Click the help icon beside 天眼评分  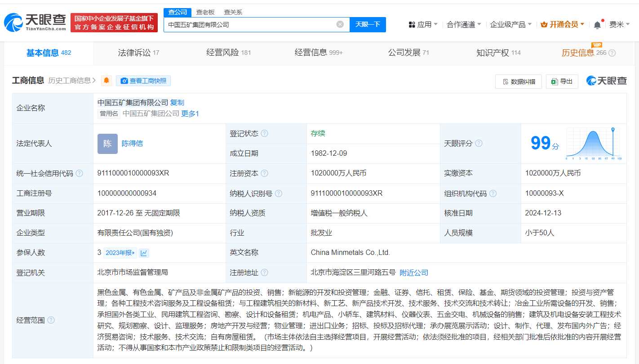click(x=479, y=143)
